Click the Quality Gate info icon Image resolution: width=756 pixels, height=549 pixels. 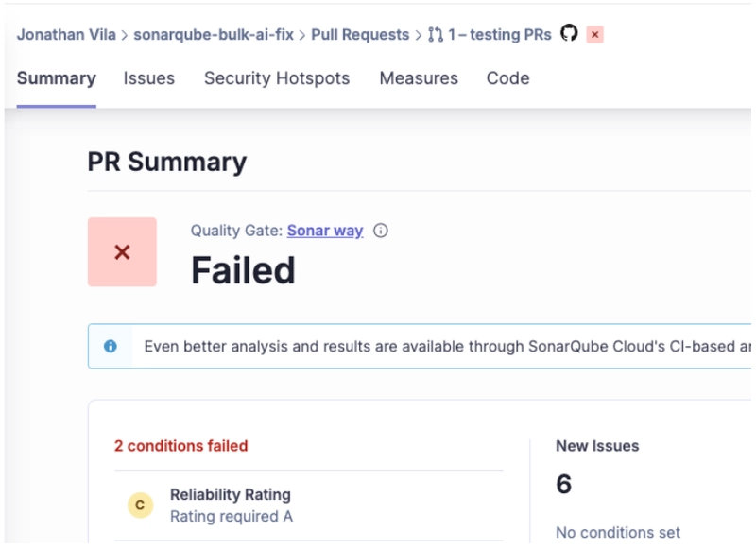pos(381,231)
